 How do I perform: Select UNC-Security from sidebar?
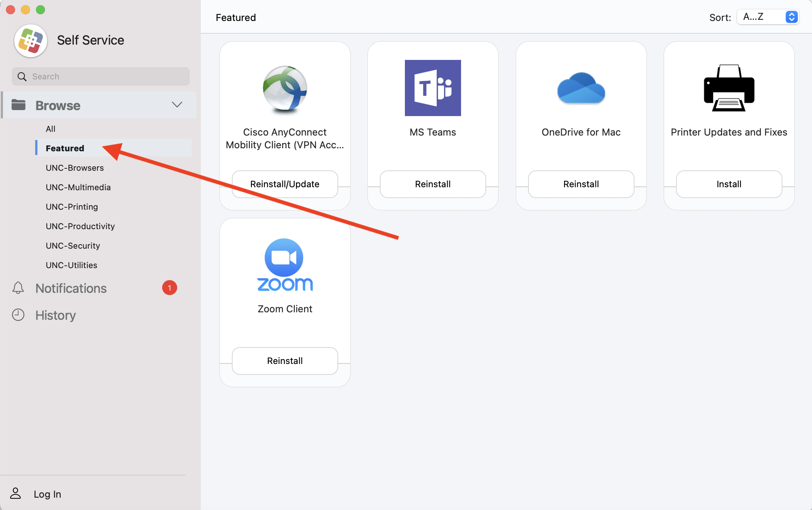(73, 246)
